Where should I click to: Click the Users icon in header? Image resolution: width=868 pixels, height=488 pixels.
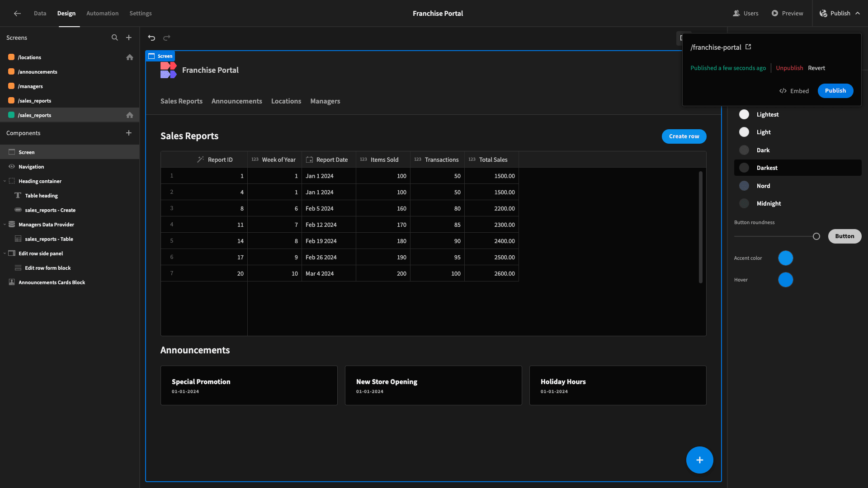tap(736, 14)
